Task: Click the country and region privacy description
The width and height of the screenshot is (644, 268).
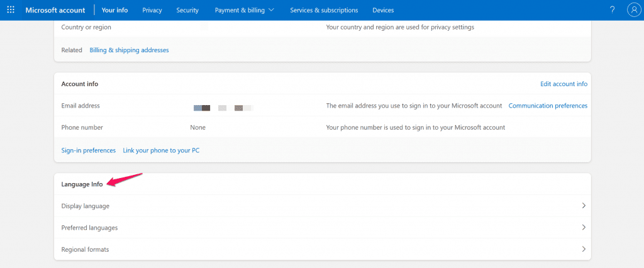Action: (400, 27)
